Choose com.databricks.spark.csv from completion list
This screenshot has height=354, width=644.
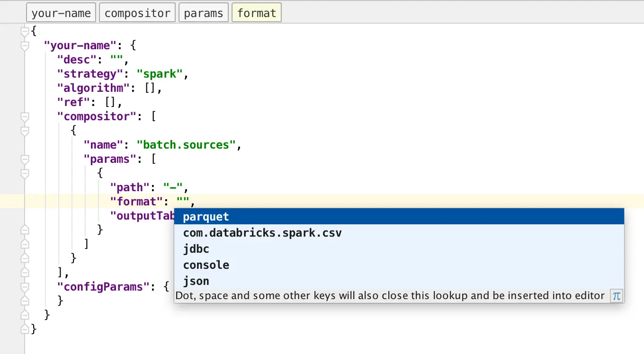[x=399, y=233]
